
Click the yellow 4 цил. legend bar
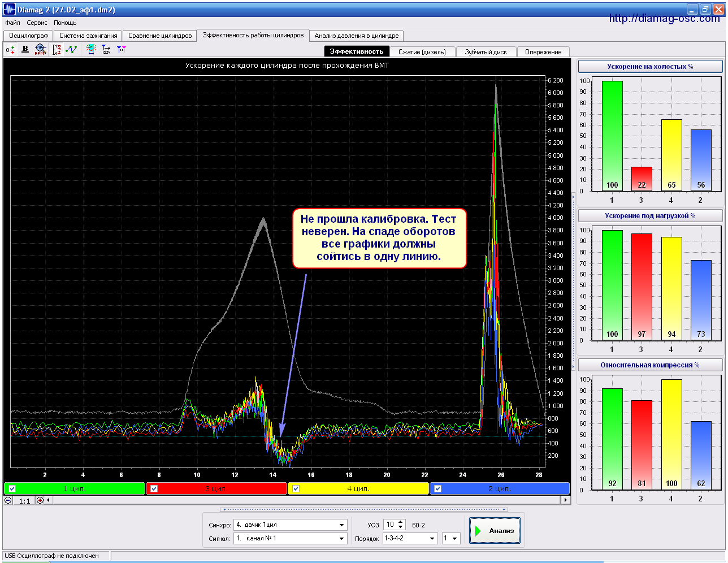(358, 488)
